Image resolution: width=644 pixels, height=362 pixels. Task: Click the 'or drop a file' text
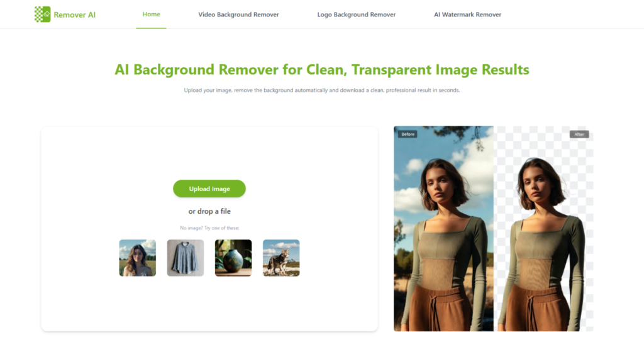(x=209, y=212)
